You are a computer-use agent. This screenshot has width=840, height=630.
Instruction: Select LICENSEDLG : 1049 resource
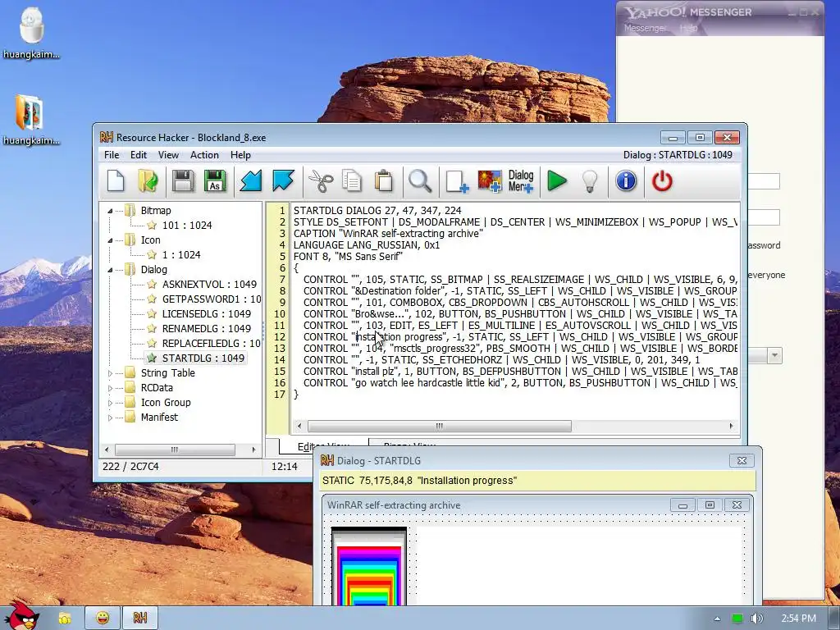pyautogui.click(x=206, y=314)
